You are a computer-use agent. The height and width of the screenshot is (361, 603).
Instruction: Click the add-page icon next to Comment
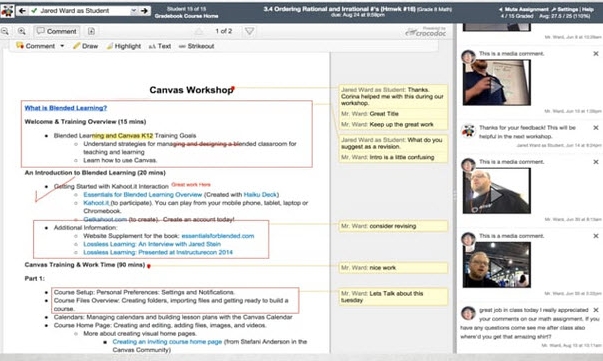click(91, 31)
